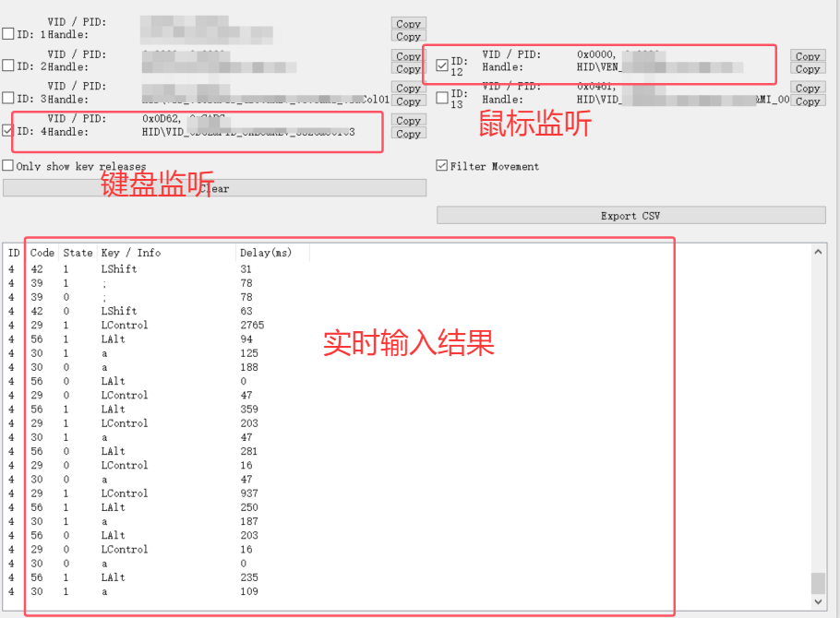Viewport: 840px width, 618px height.
Task: Click the results list scrollbar thumb
Action: tap(818, 583)
